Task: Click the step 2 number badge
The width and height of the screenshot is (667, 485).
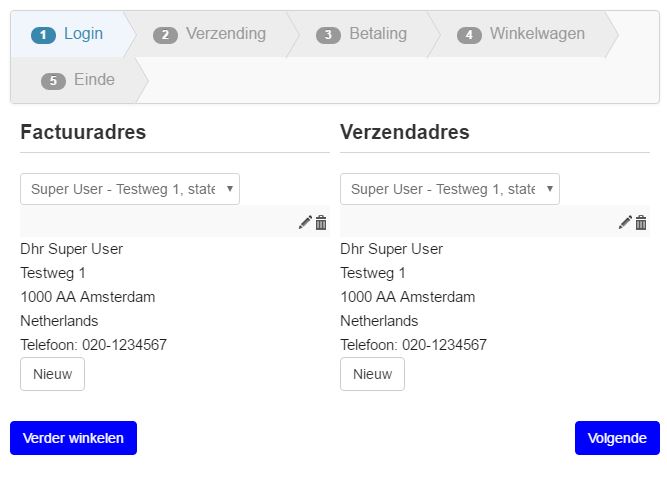Action: (165, 35)
